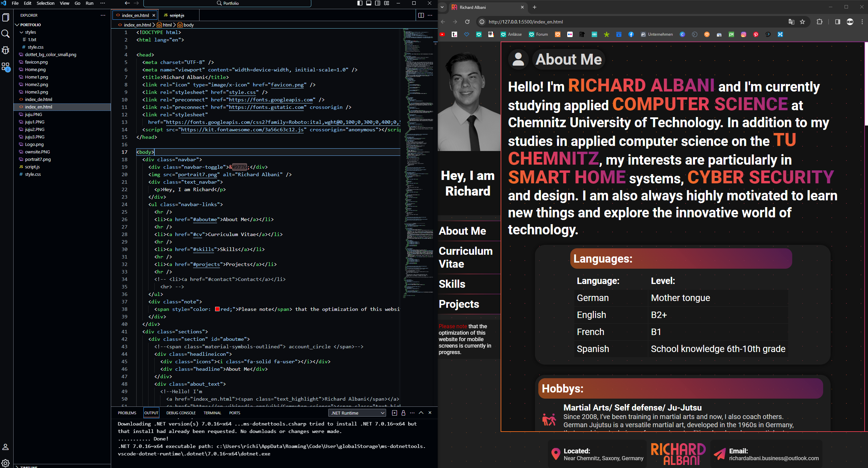Click the red color swatch in code
Screen dimensions: 868x468
pyautogui.click(x=217, y=309)
